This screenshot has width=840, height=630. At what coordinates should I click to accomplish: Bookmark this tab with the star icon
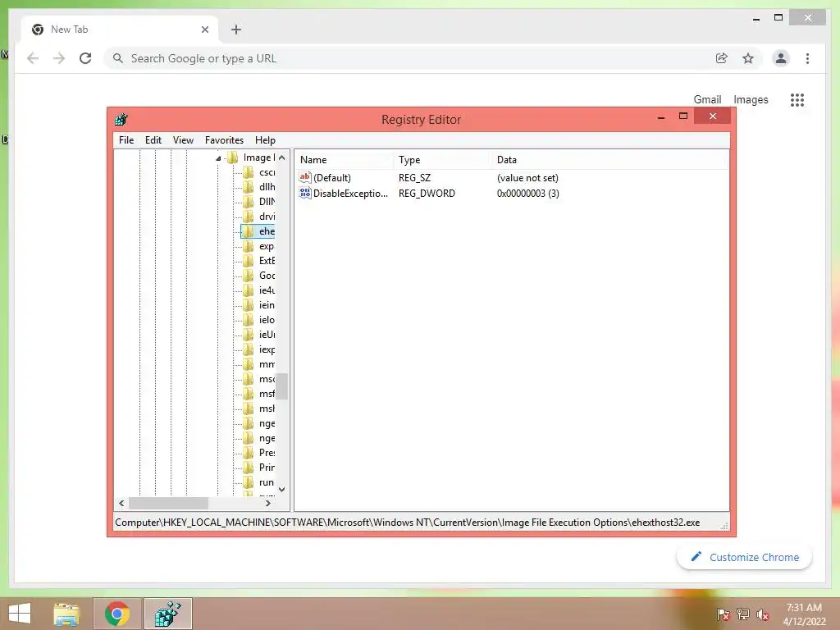(x=748, y=58)
